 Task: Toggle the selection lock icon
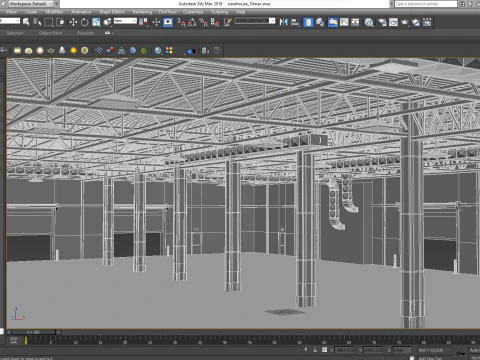tap(315, 350)
